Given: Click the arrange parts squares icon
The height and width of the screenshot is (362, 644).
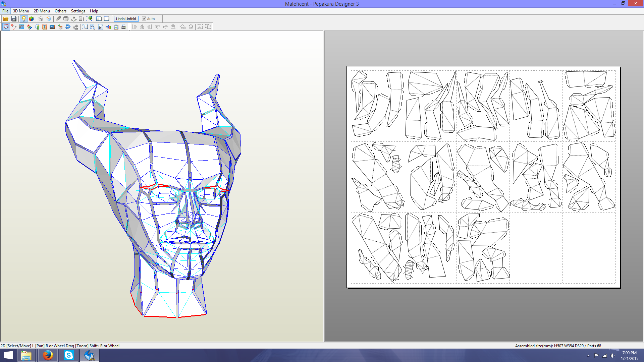Looking at the screenshot, I should click(x=93, y=27).
